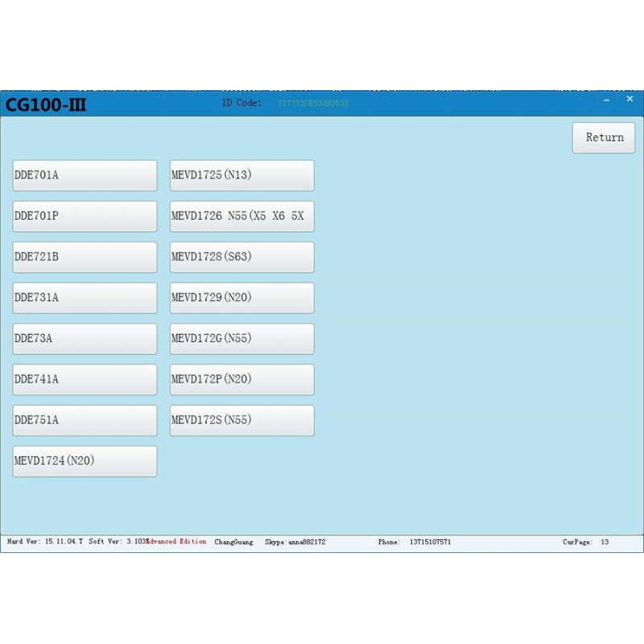Image resolution: width=644 pixels, height=644 pixels.
Task: Select MEVD172P (N20) module
Action: pos(242,380)
